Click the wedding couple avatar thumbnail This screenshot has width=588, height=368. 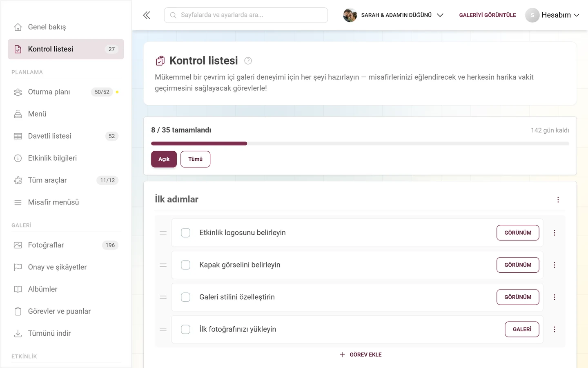point(350,15)
